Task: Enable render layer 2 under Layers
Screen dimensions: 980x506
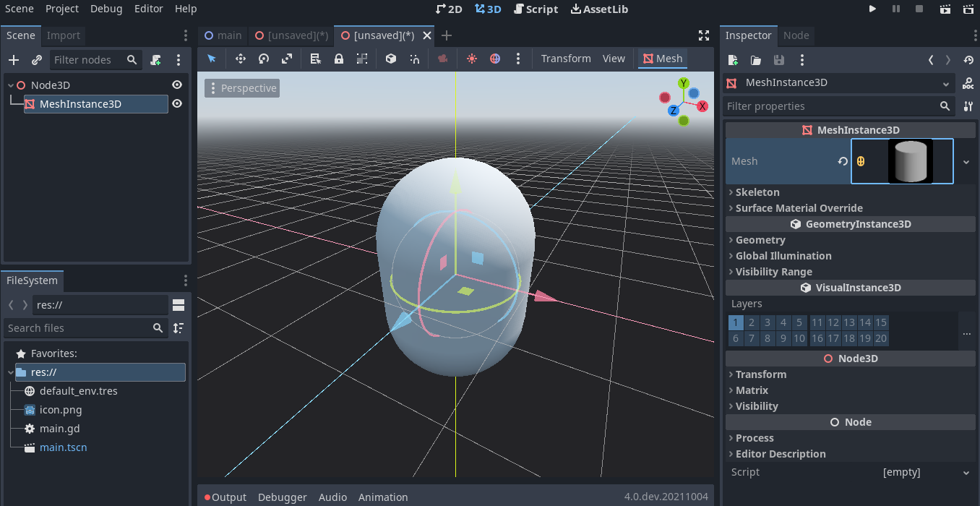Action: pos(752,322)
